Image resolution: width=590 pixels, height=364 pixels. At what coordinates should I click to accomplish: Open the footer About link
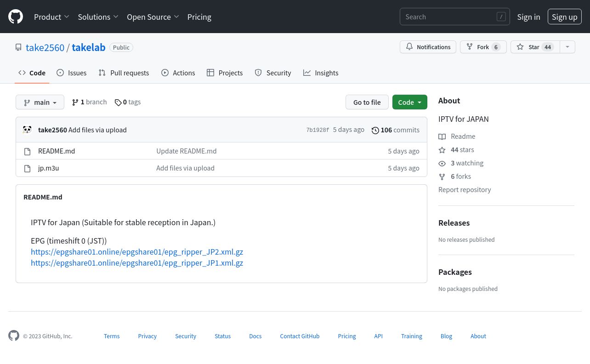[478, 336]
